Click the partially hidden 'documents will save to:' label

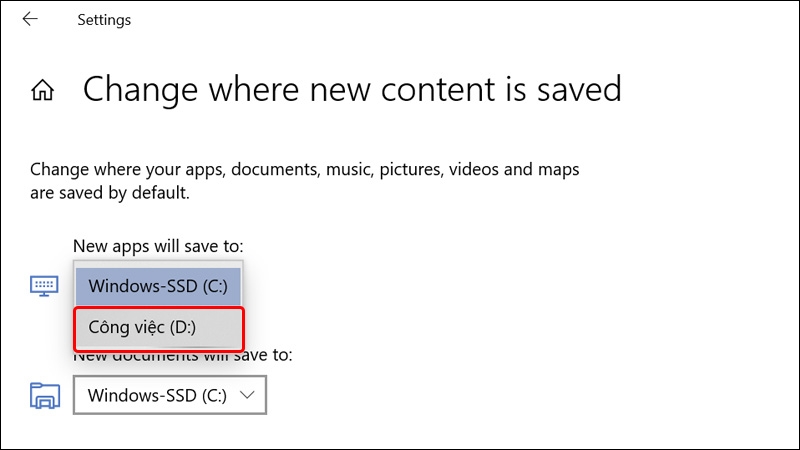pos(183,355)
